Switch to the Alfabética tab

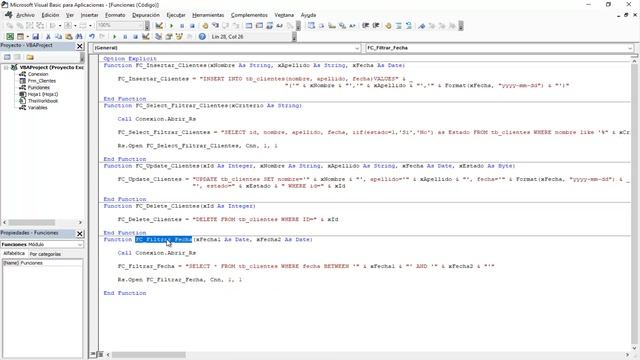pos(14,253)
